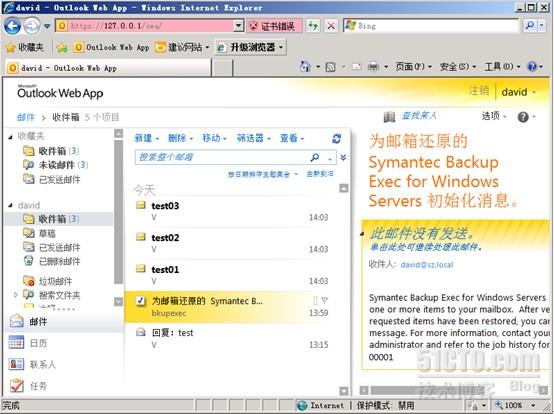Select Inbox (3) under david mailbox

click(58, 219)
